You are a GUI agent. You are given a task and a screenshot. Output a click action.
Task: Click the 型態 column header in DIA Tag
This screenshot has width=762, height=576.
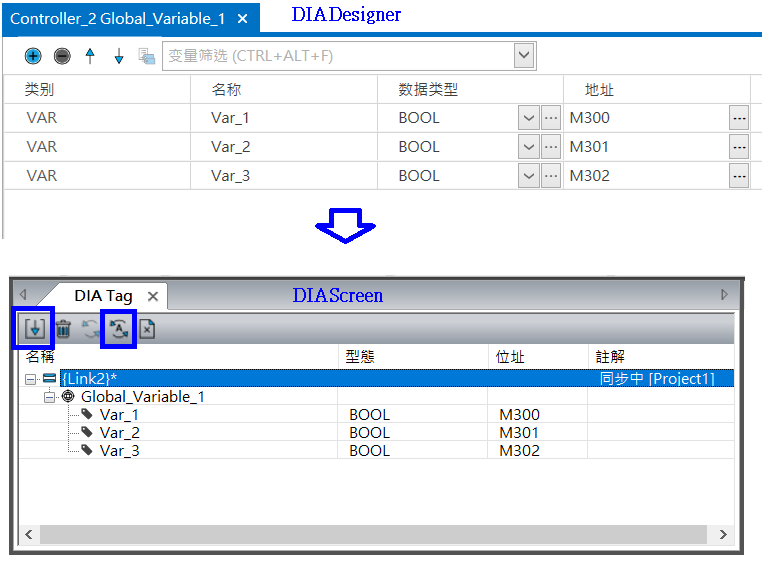pos(414,357)
